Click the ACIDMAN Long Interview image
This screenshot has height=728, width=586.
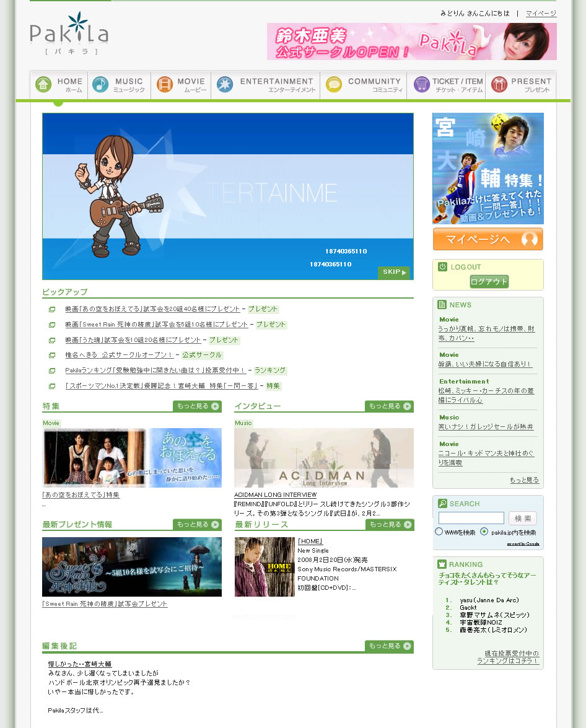pos(323,458)
